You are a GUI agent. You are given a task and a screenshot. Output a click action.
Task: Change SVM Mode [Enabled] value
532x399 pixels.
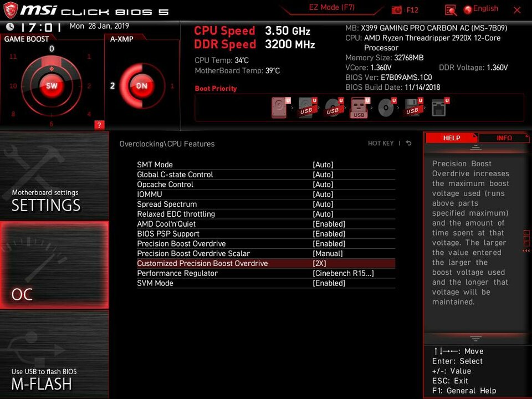329,283
